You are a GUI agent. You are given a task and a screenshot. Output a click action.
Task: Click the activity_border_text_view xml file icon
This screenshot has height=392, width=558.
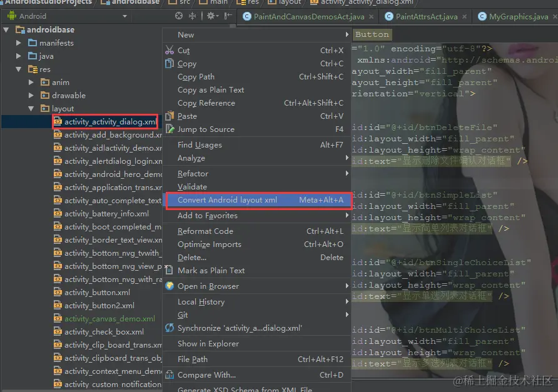[58, 240]
